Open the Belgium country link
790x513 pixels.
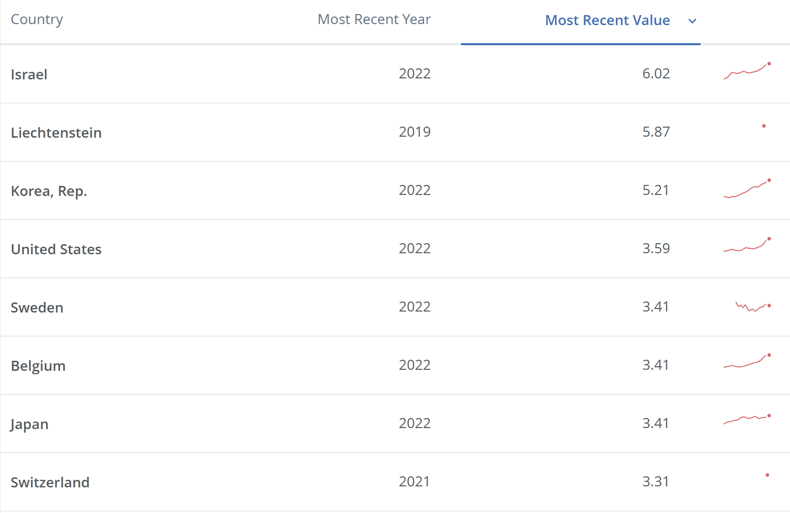pos(38,365)
